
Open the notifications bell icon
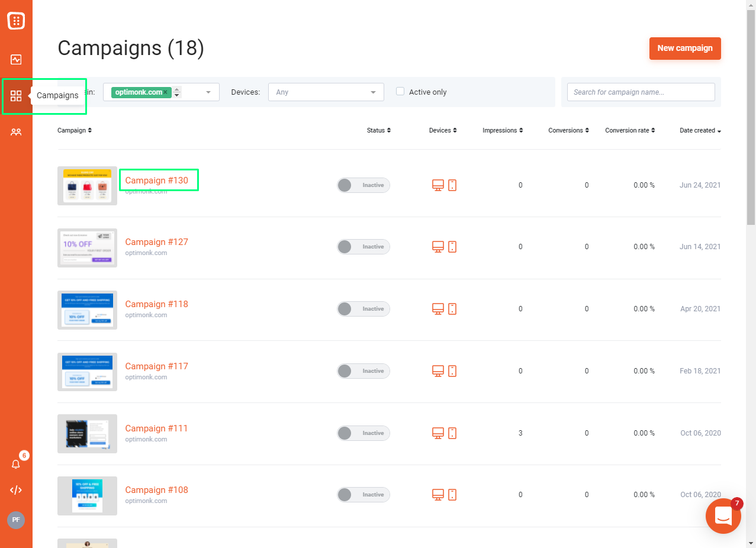pos(16,464)
